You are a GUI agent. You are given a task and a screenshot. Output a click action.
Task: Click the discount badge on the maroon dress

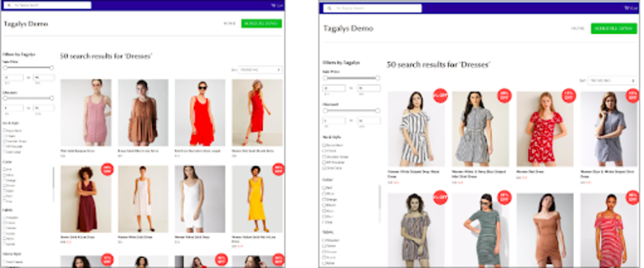point(107,169)
